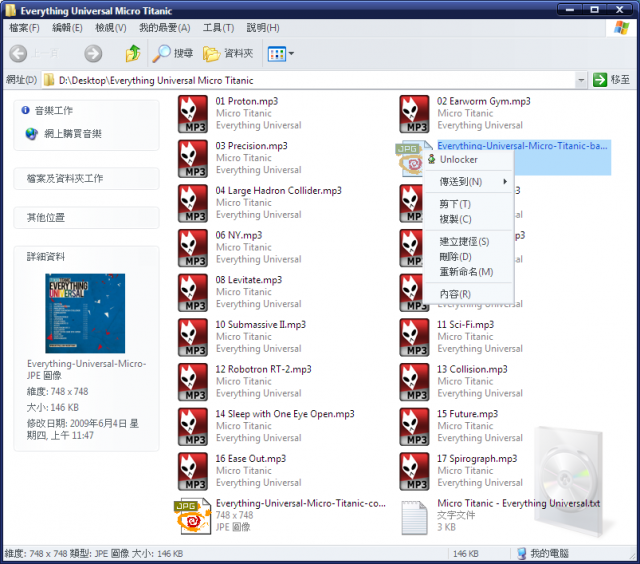Select the 03 Precision.mp3 icon
This screenshot has width=640, height=564.
point(193,158)
